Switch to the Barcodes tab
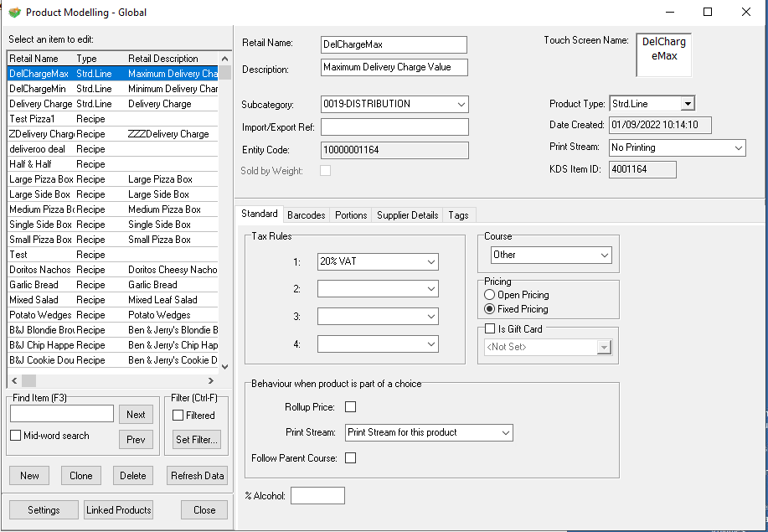Viewport: 768px width, 532px height. tap(307, 215)
